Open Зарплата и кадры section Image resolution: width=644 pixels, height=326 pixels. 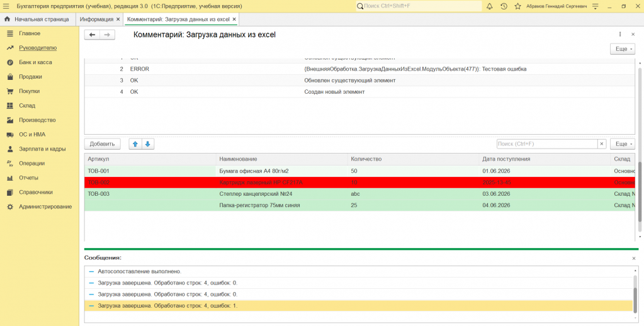42,149
